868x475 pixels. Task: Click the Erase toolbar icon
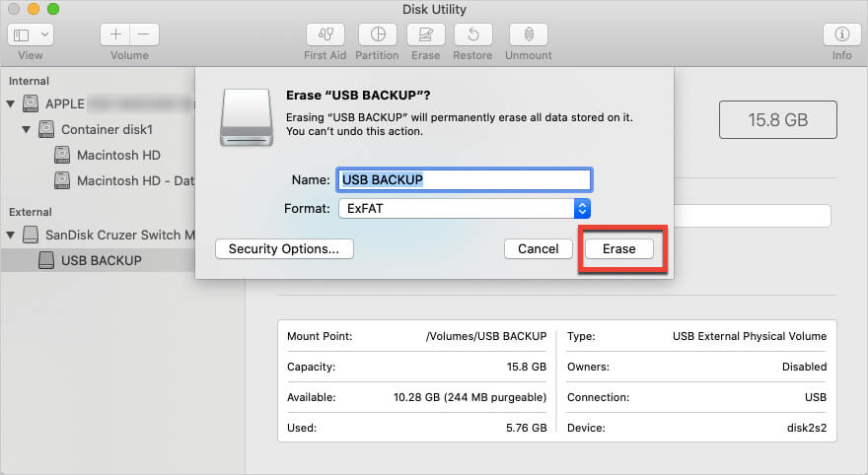pyautogui.click(x=426, y=34)
